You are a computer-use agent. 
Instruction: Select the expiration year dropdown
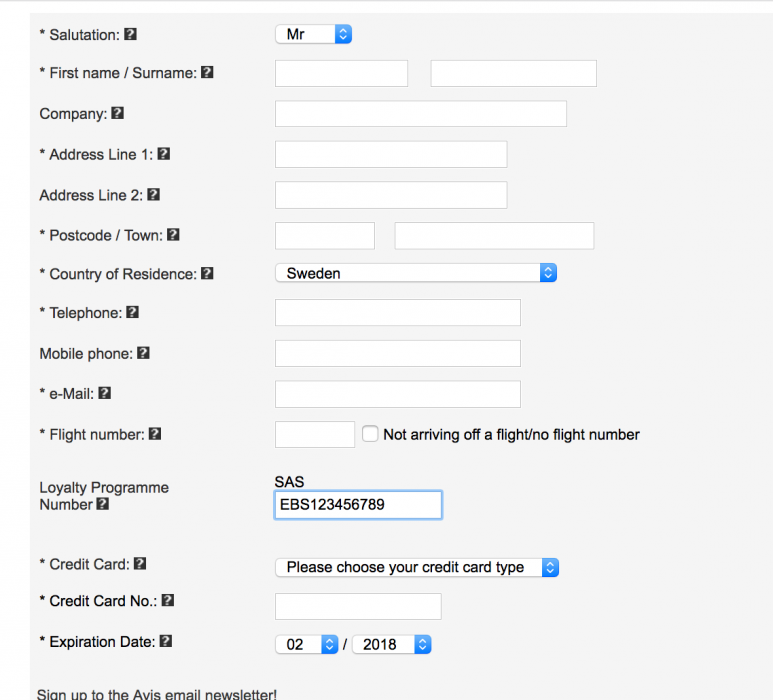pos(392,645)
